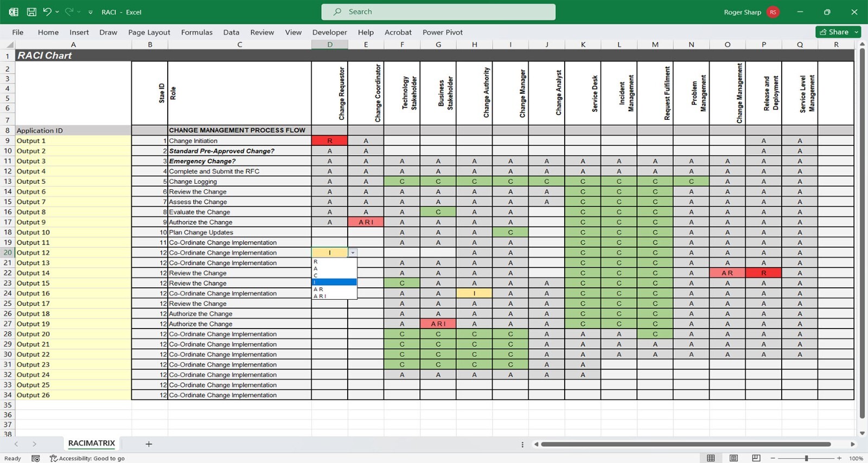Add a new sheet with the plus icon

[149, 444]
